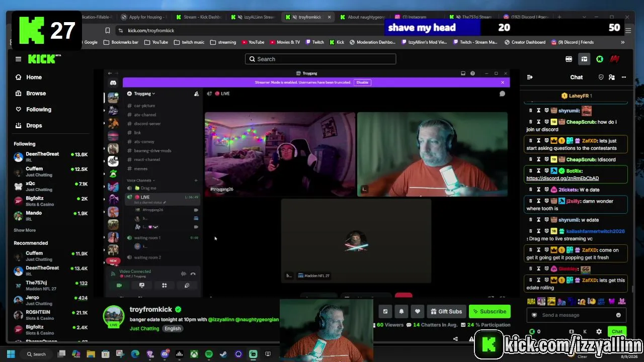Open ROSHTEIN recommended channel

click(x=50, y=315)
